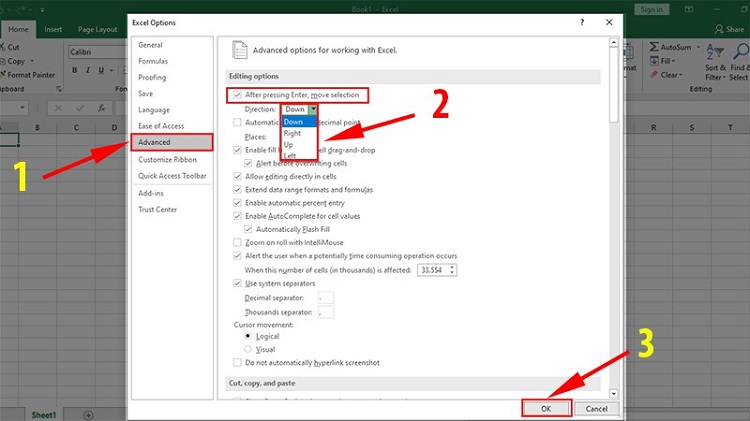Click Share in Excel window
This screenshot has width=750, height=421.
click(729, 29)
